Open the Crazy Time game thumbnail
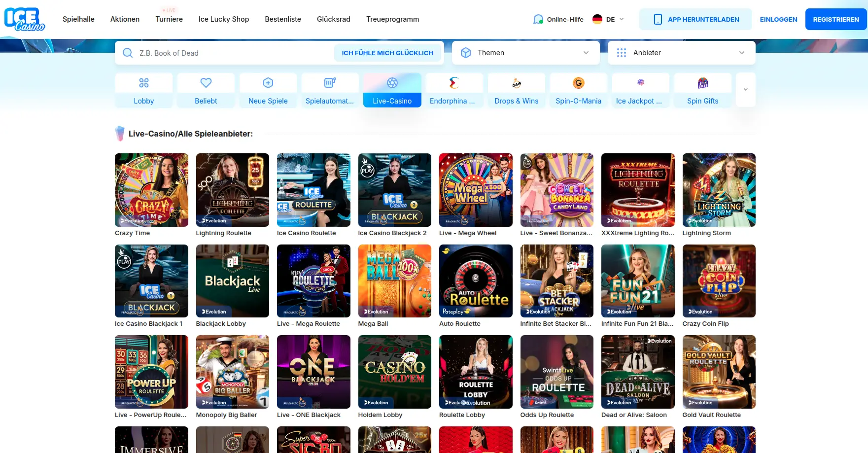 tap(151, 190)
